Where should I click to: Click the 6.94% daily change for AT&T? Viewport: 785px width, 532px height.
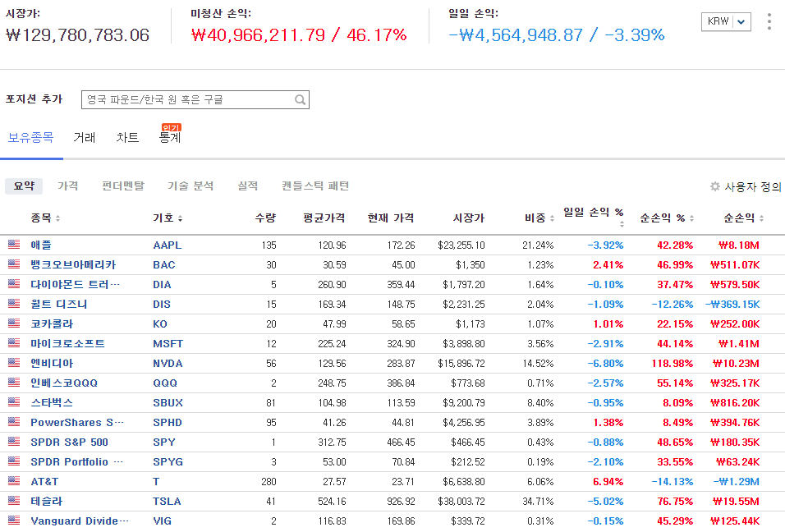pos(608,481)
